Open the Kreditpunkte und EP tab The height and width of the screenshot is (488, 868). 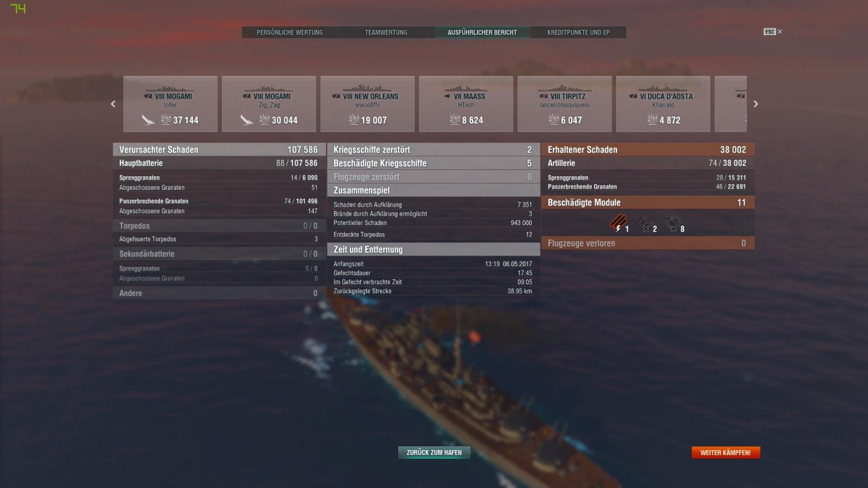[x=578, y=33]
